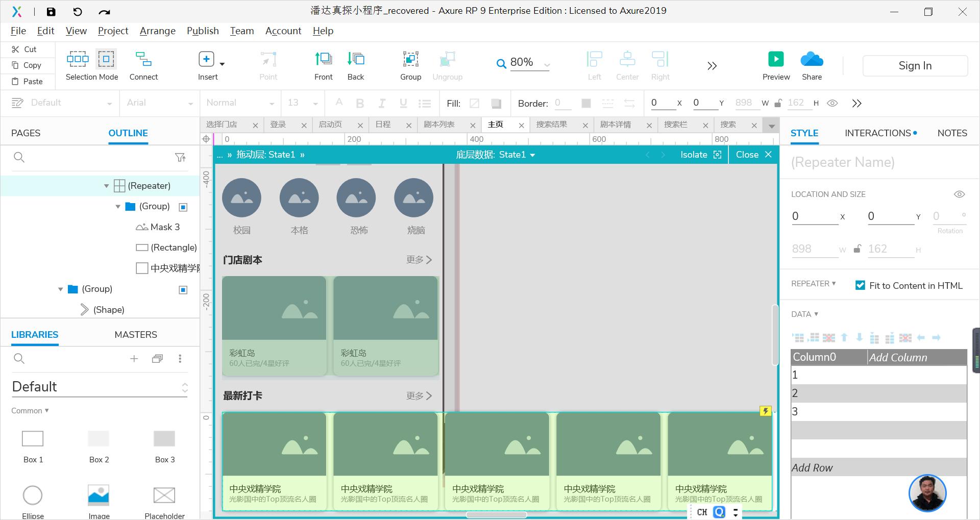
Task: Open the 80% zoom dropdown
Action: [547, 65]
